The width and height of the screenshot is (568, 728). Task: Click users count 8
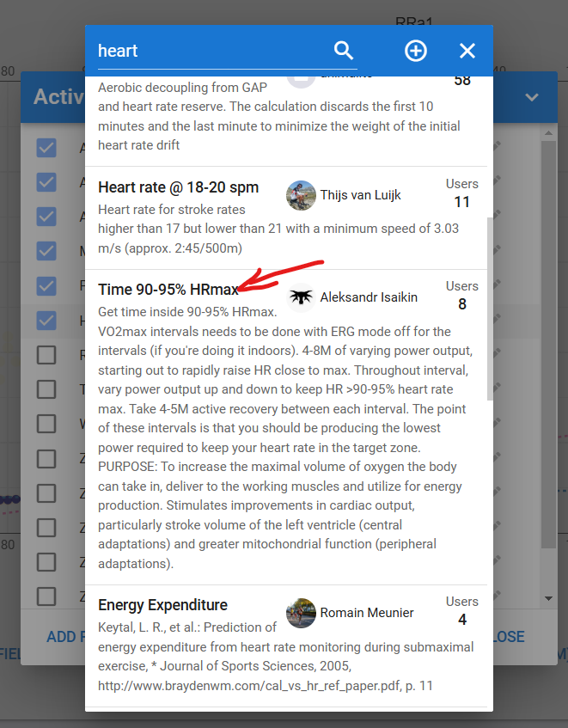(x=462, y=304)
